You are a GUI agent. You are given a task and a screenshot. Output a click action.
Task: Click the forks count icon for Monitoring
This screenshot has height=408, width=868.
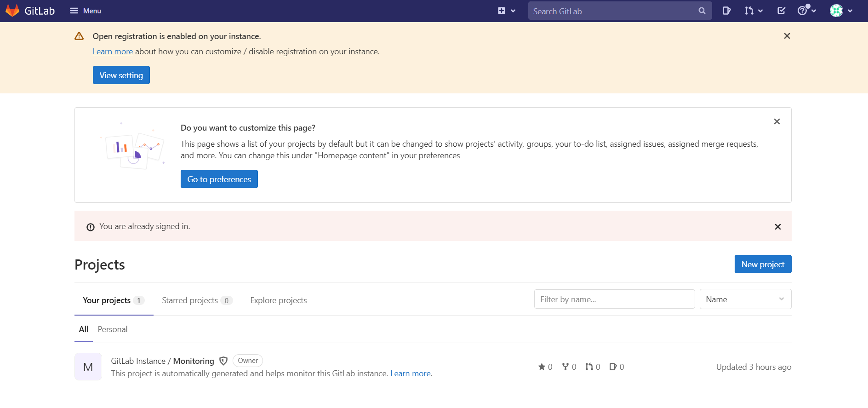(565, 367)
